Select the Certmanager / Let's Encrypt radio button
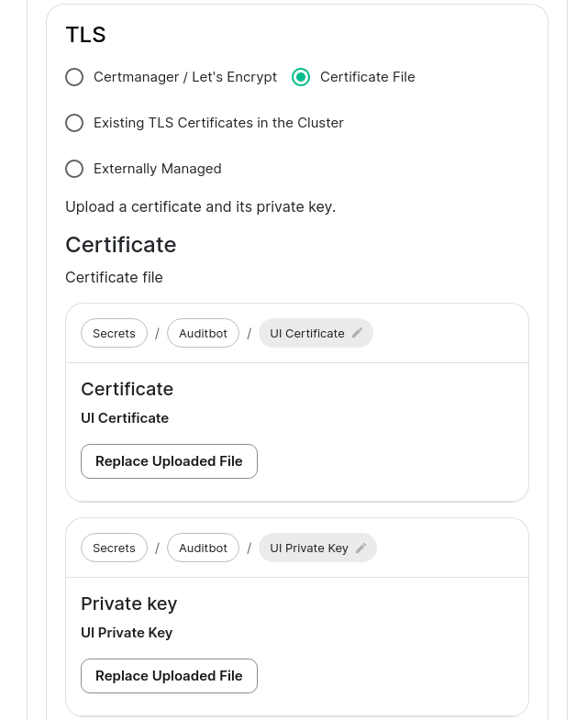 pos(74,77)
